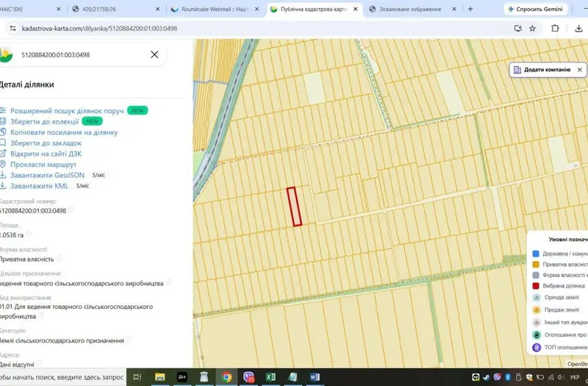
Task: Select the red highlighted parcel on map
Action: pyautogui.click(x=295, y=207)
